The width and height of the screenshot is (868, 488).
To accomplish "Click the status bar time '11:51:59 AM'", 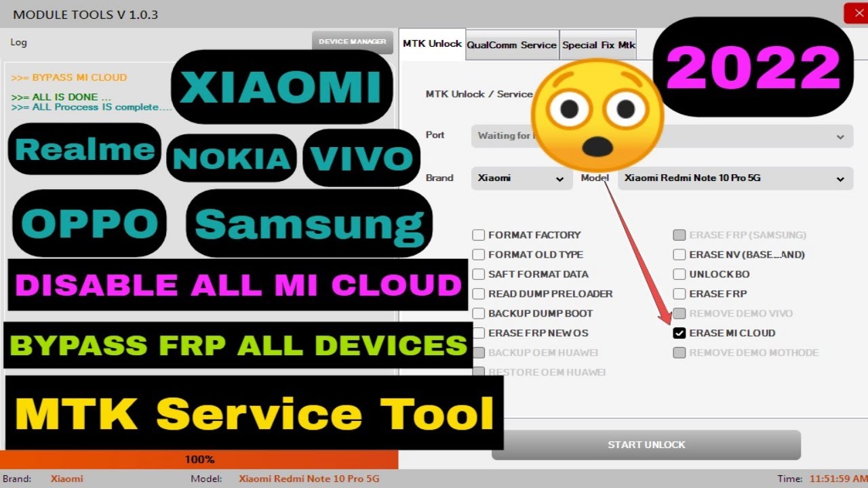I will [x=837, y=479].
